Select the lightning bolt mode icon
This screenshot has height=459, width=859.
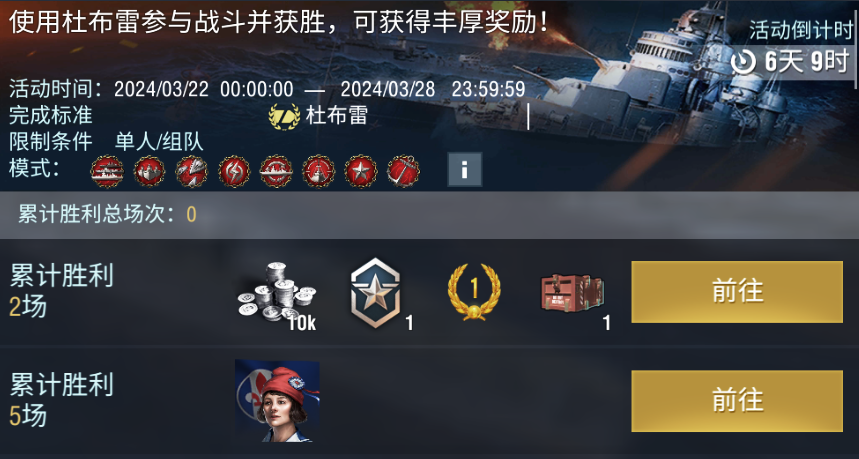234,171
